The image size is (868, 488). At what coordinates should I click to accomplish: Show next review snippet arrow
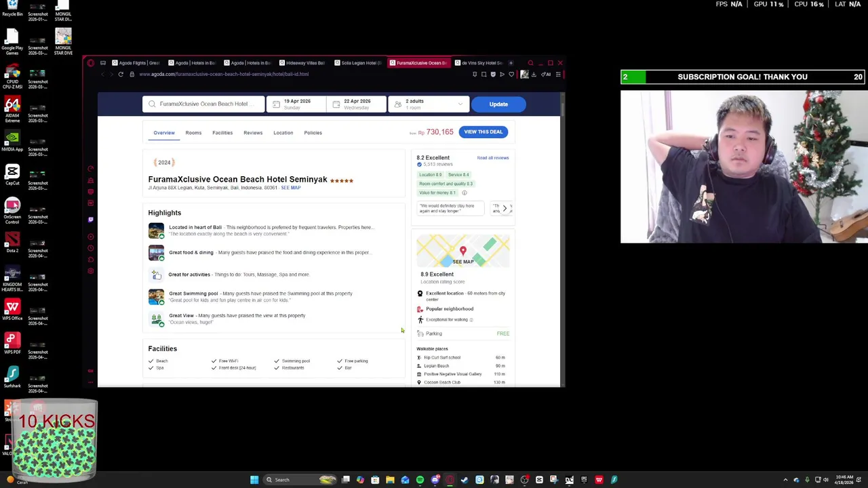coord(505,208)
